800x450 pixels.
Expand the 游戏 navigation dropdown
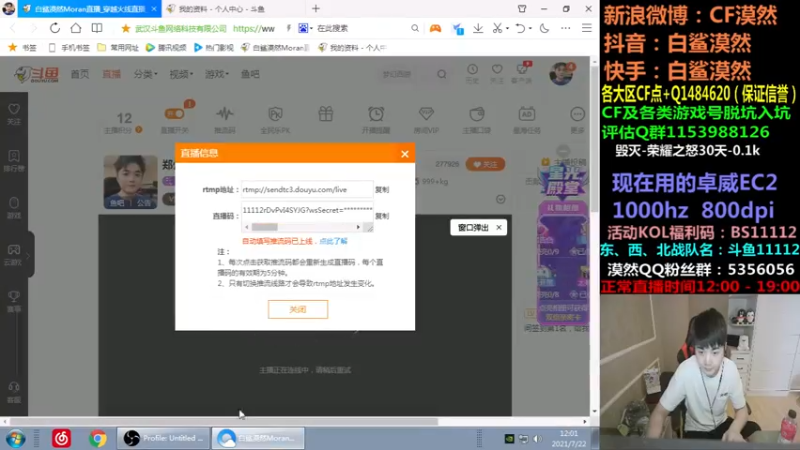point(217,74)
